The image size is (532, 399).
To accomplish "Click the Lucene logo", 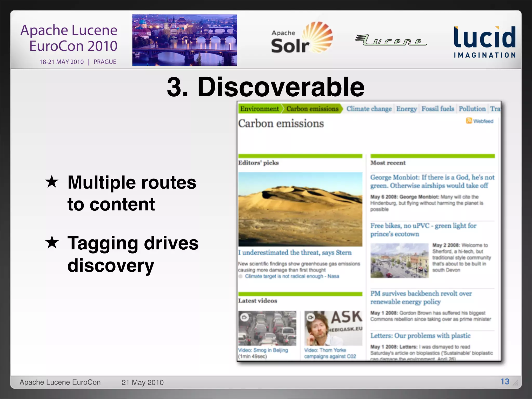I will coord(390,40).
